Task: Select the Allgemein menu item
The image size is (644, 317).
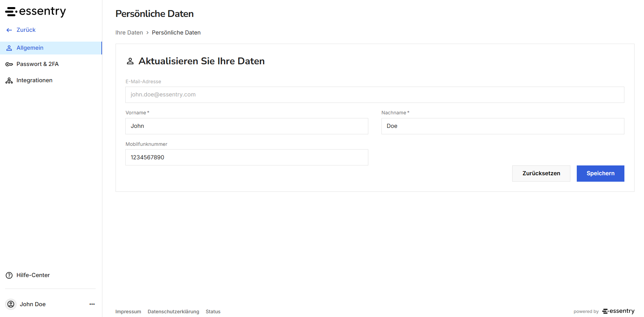Action: click(51, 48)
